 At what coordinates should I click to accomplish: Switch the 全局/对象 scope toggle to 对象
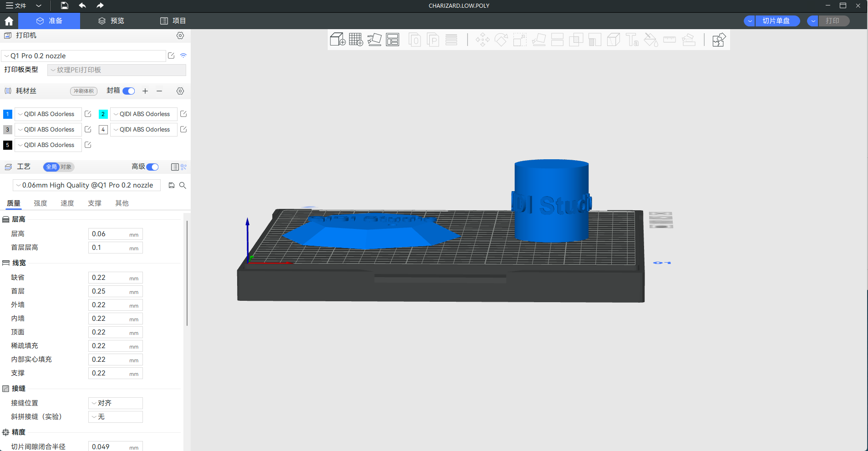[x=66, y=167]
